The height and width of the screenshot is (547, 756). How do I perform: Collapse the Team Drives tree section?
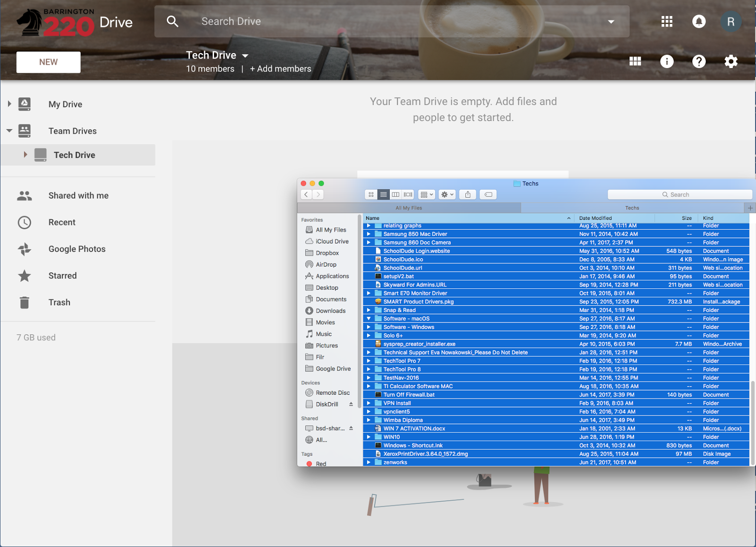pyautogui.click(x=9, y=130)
